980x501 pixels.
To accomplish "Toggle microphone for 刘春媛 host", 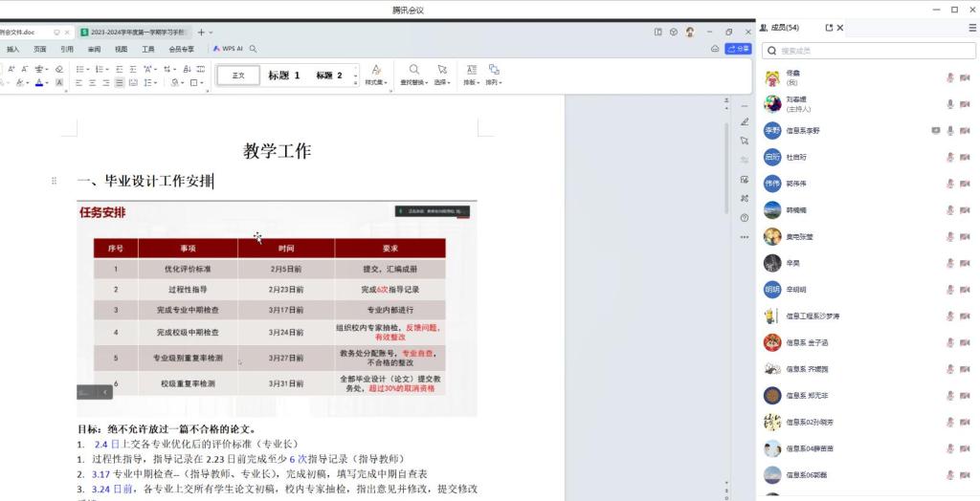I will (950, 103).
